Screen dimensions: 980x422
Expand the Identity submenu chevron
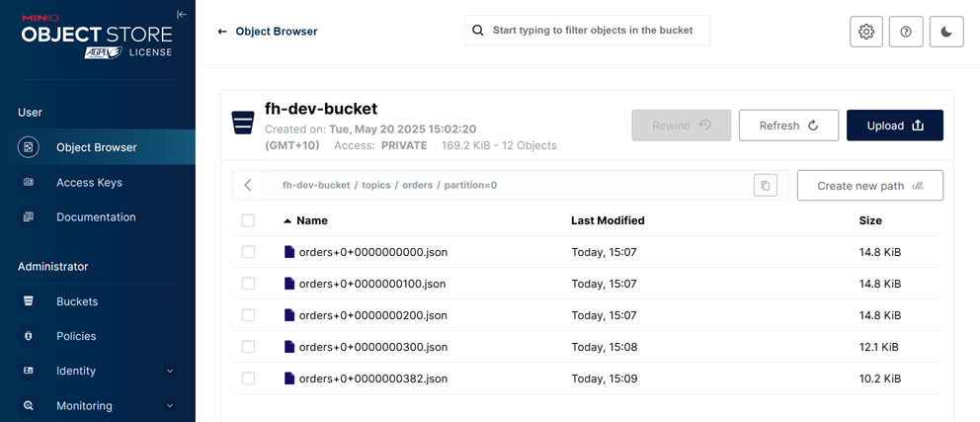tap(169, 371)
